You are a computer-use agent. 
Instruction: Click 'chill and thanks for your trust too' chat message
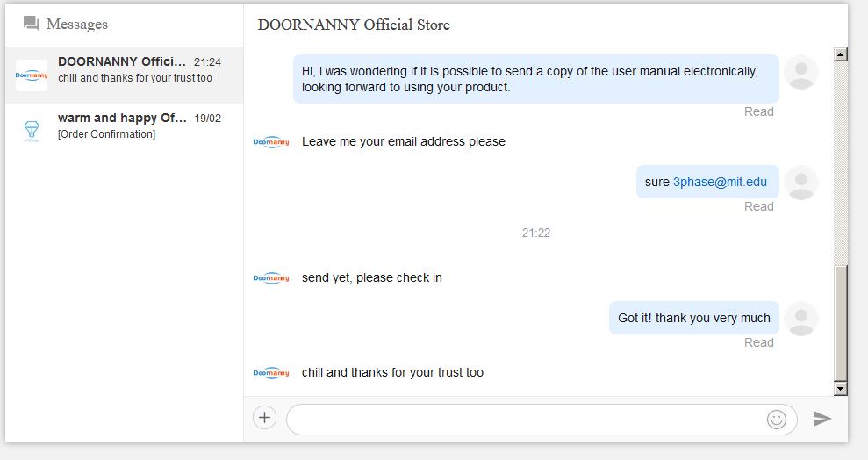(392, 372)
